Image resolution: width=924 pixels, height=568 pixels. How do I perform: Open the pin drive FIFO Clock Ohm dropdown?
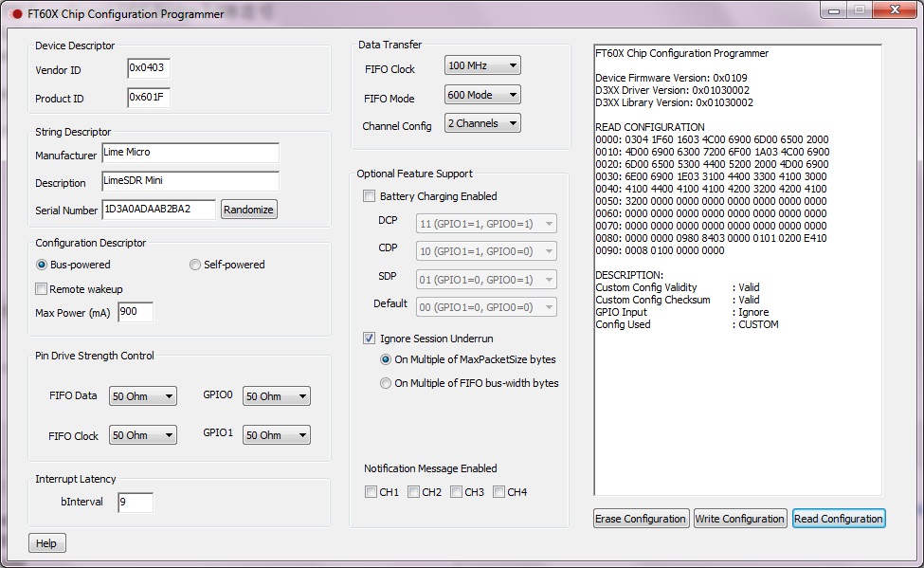tap(142, 435)
